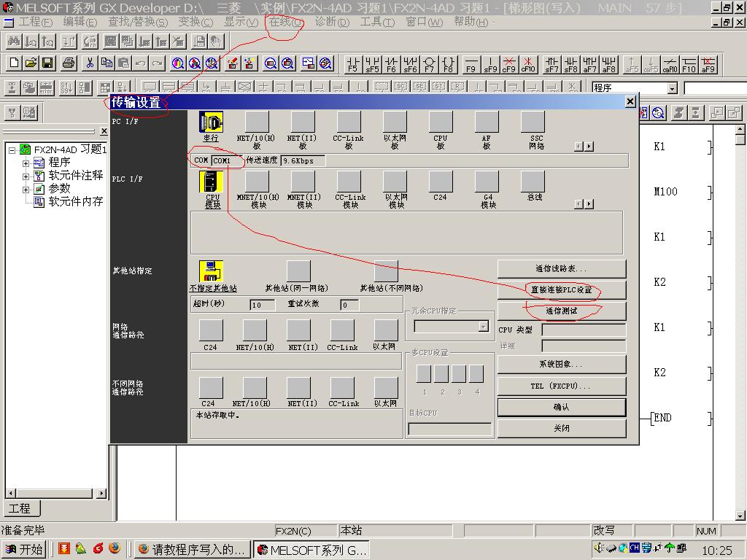Click the Open file toolbar icon
747x560 pixels.
tap(31, 63)
